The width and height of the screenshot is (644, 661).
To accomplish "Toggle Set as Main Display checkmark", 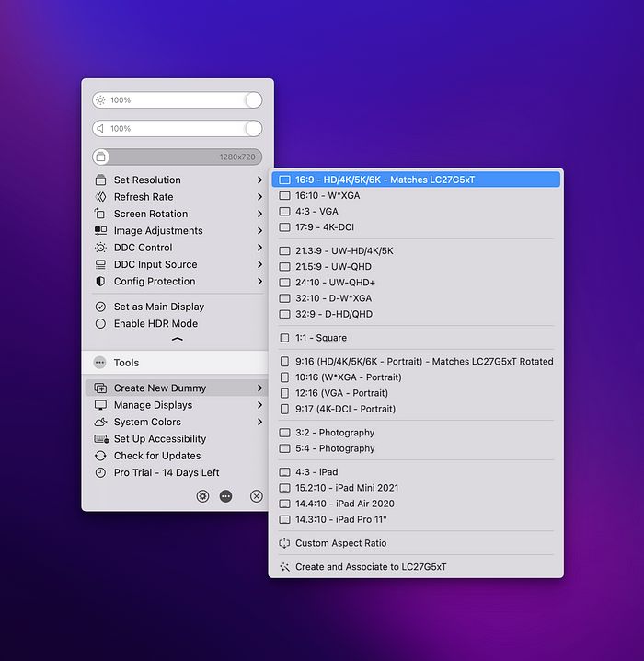I will (x=100, y=307).
